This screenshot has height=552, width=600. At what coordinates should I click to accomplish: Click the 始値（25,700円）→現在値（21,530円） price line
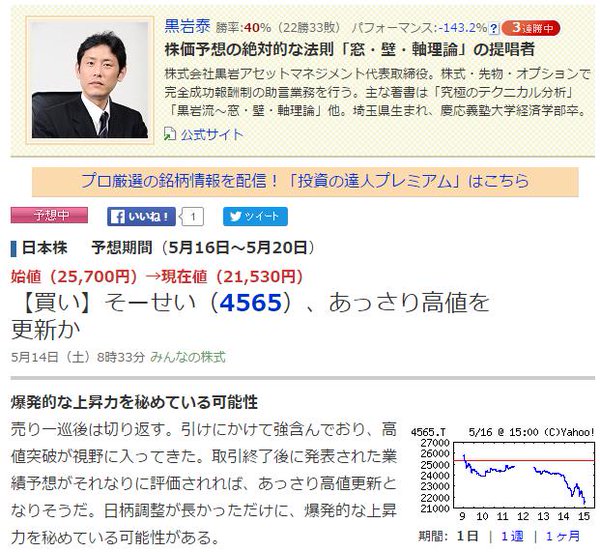(x=157, y=276)
